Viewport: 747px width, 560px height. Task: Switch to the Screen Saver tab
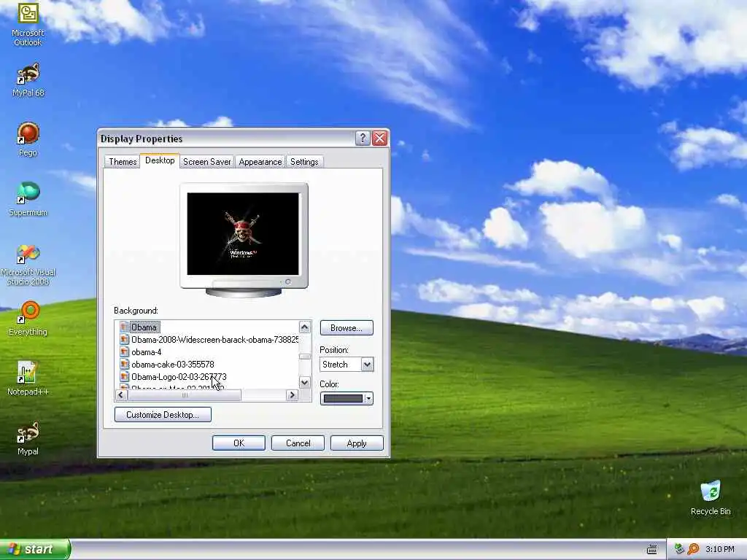206,161
